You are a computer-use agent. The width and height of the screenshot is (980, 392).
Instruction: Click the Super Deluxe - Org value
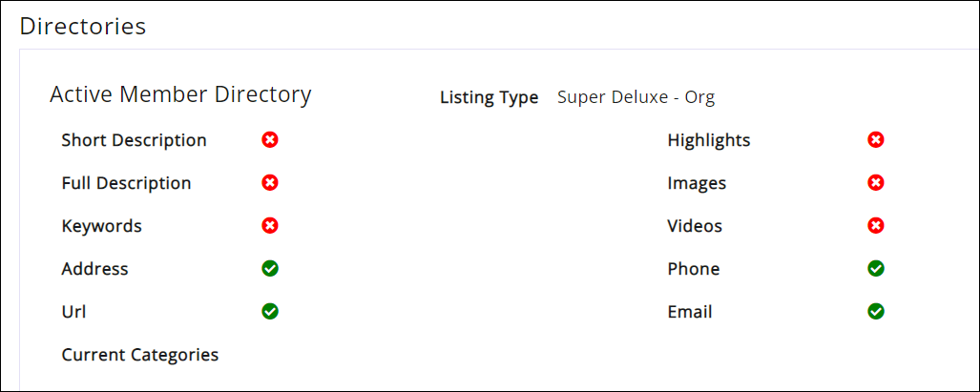coord(636,97)
